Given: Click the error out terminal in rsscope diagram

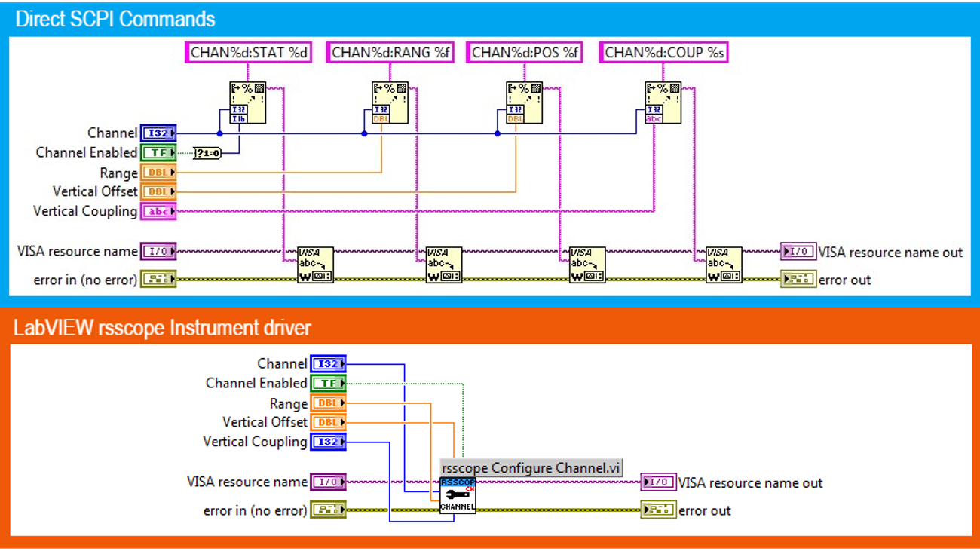Looking at the screenshot, I should pyautogui.click(x=658, y=510).
